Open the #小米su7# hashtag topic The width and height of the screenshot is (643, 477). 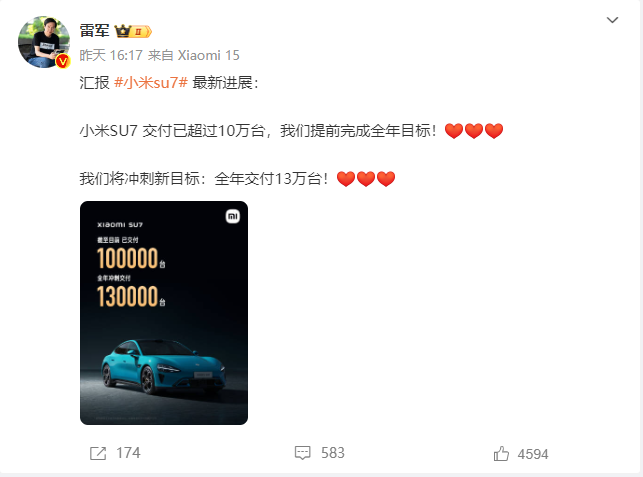(x=150, y=83)
